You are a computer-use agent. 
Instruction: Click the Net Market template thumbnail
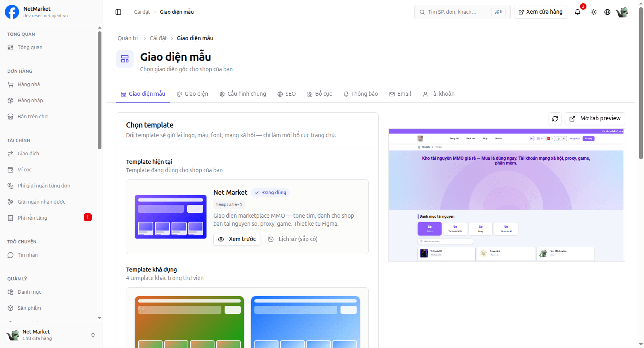(x=171, y=217)
